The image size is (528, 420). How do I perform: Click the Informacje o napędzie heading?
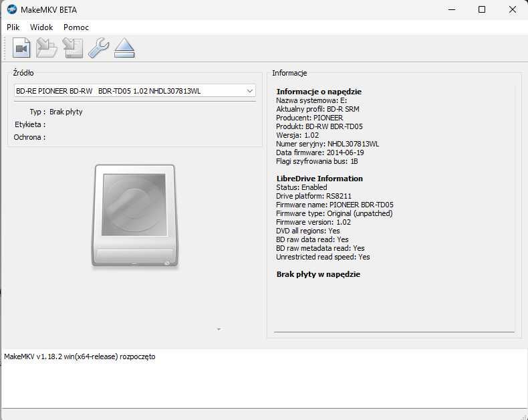[319, 92]
